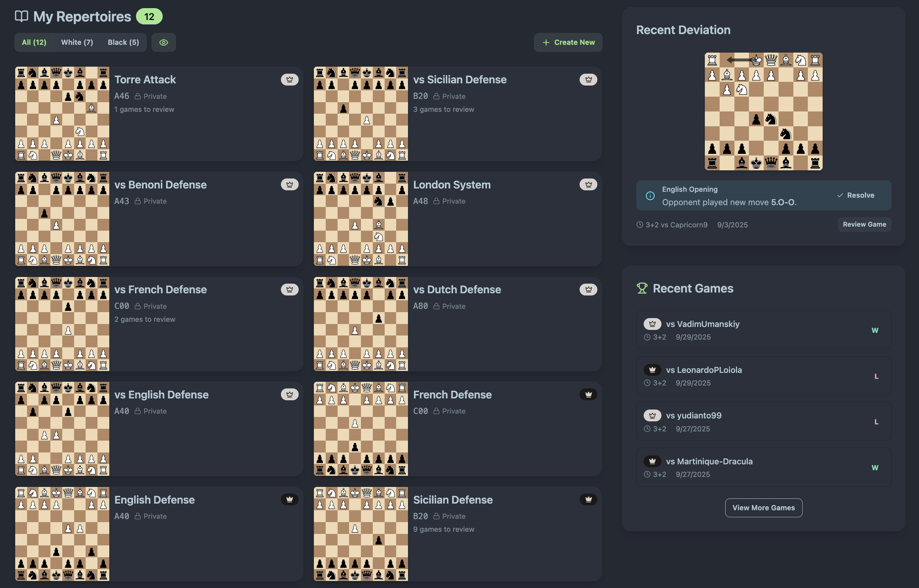Toggle the eye visibility filter near repertoire tabs
This screenshot has width=919, height=588.
coord(163,42)
